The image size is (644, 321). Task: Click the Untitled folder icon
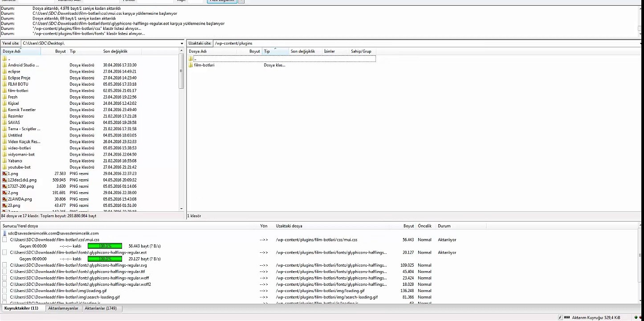(4, 135)
